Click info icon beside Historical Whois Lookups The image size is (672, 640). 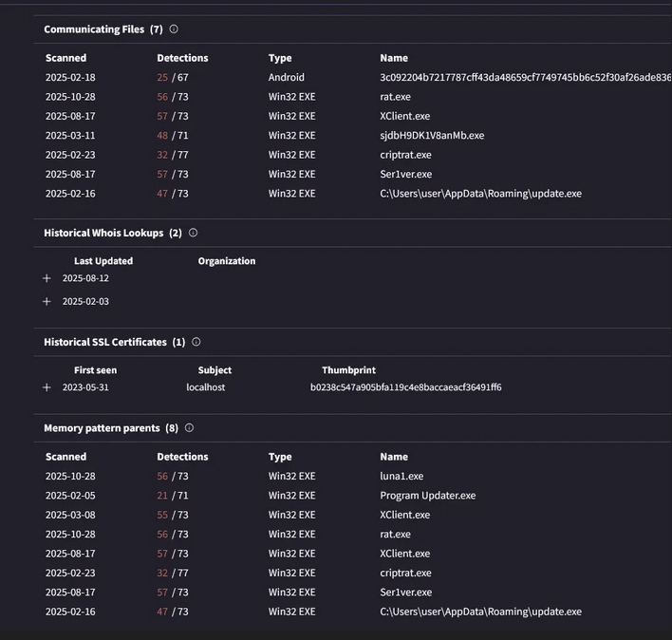click(x=193, y=233)
